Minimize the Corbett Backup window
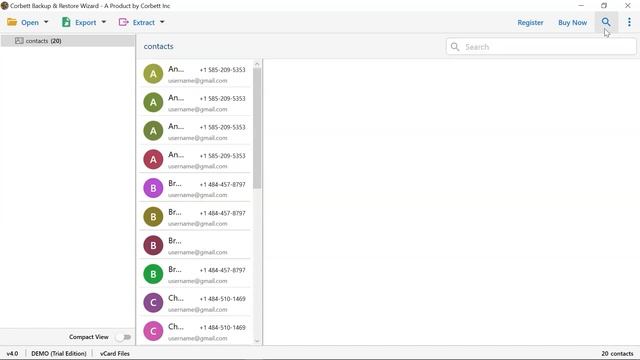Screen dimensions: 640x360 click(x=581, y=6)
